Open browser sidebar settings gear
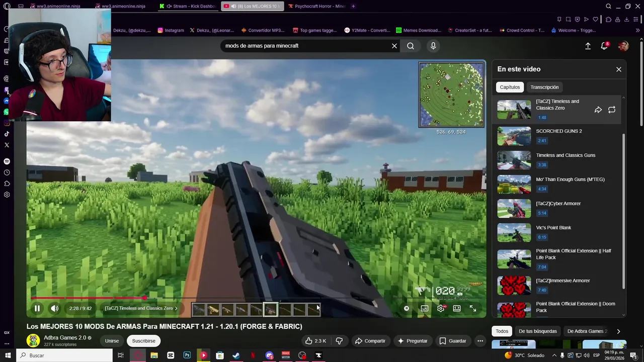Viewport: 644px width, 362px height. (x=7, y=195)
